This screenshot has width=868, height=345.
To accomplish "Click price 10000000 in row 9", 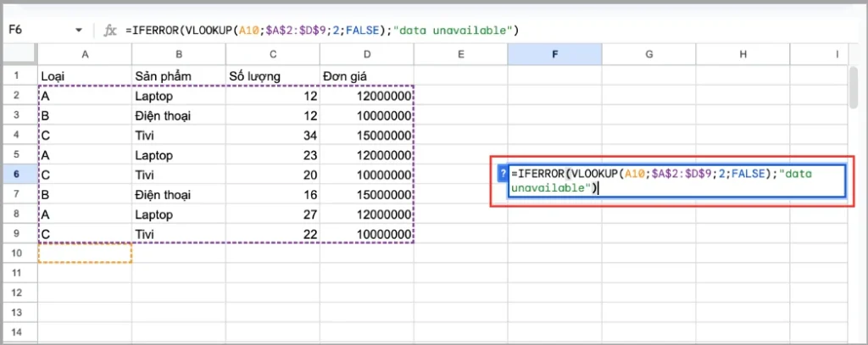I will click(x=367, y=234).
